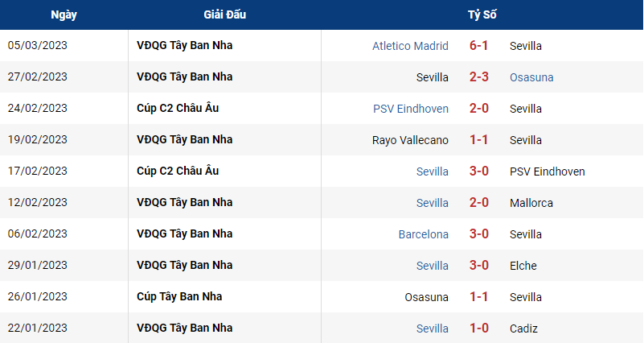Click the Sevilla link in Cadiz match
This screenshot has height=343, width=644.
tap(432, 329)
